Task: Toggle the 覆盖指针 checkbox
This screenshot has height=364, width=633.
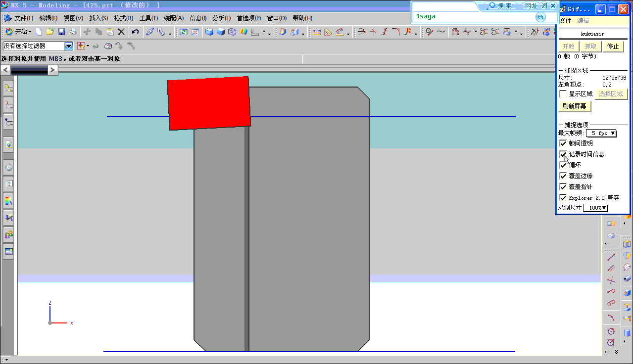Action: pyautogui.click(x=563, y=186)
